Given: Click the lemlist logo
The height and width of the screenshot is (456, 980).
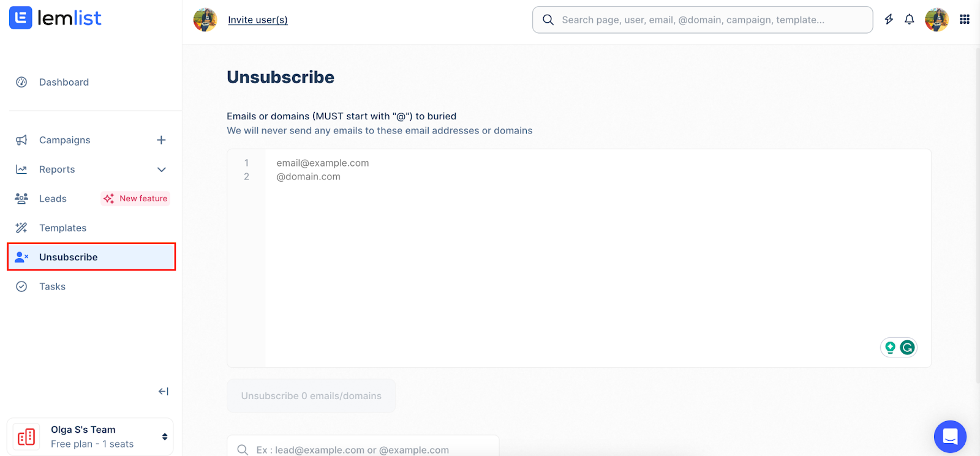Looking at the screenshot, I should point(55,18).
